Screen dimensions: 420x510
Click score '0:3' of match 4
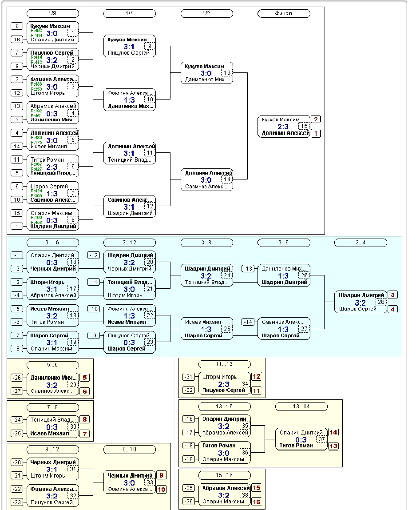(x=52, y=114)
